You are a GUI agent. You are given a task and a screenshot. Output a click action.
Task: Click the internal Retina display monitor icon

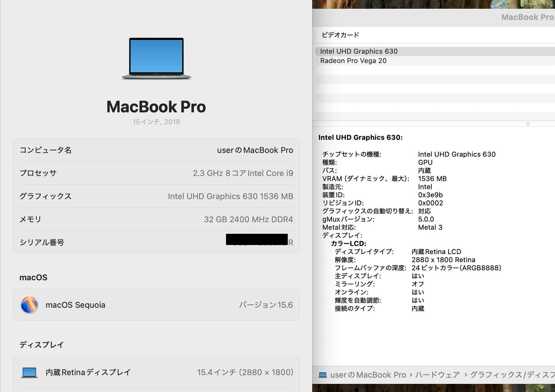tap(29, 372)
